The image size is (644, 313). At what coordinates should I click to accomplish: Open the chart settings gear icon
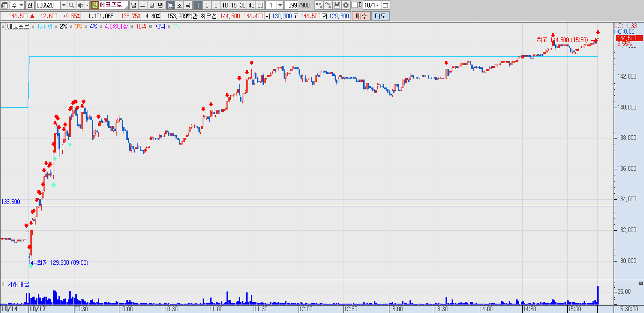pyautogui.click(x=346, y=5)
